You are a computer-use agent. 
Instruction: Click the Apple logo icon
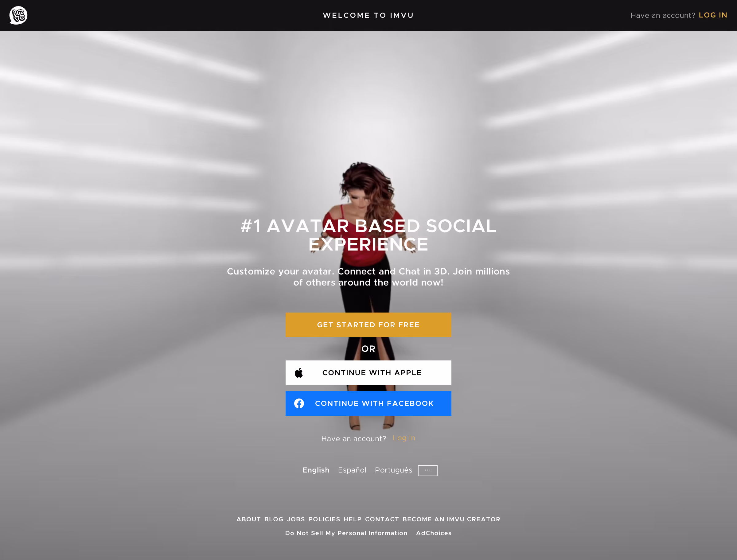[299, 373]
